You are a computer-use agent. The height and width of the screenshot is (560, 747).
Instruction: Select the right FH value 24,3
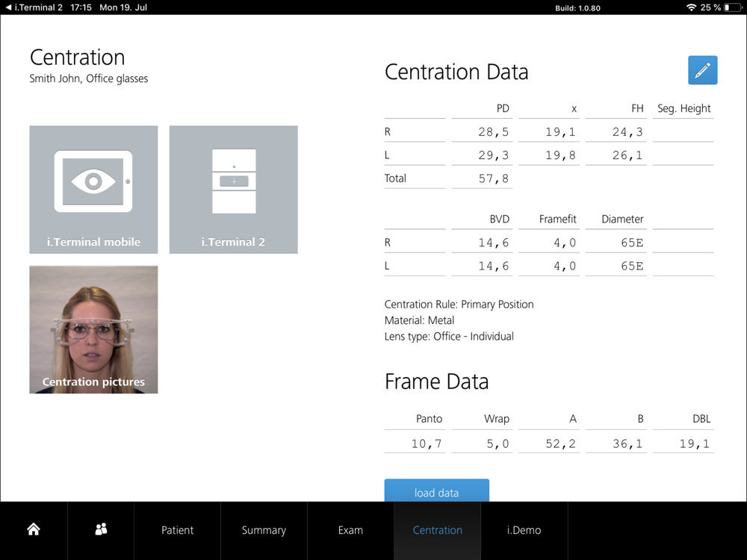[x=628, y=132]
